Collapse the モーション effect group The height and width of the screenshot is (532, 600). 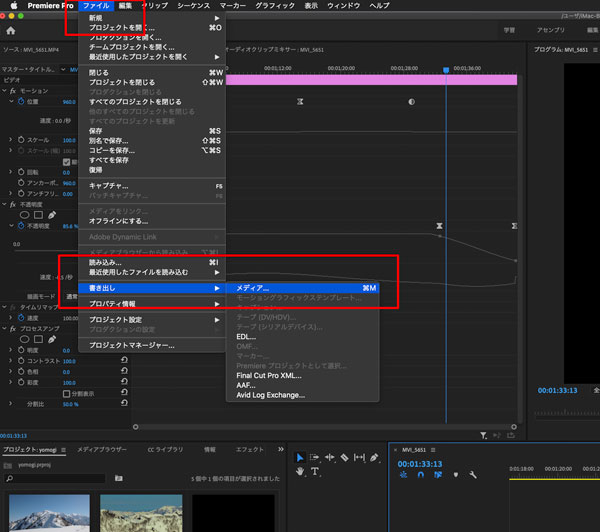[4, 91]
